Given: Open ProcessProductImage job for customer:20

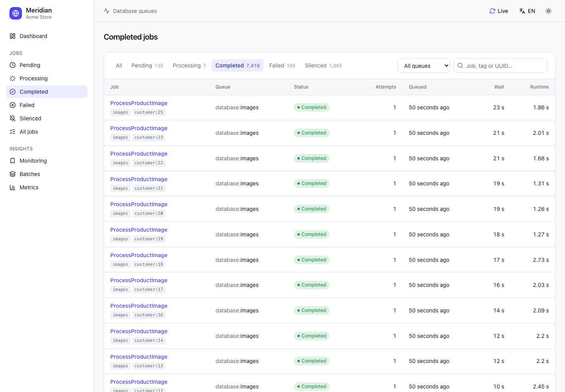Looking at the screenshot, I should (139, 204).
